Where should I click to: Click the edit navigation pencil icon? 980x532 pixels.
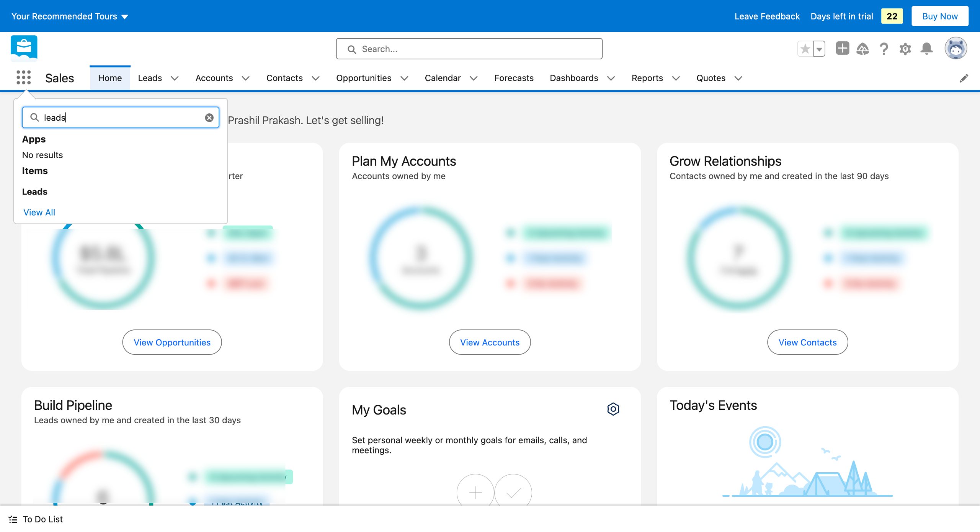pyautogui.click(x=964, y=78)
